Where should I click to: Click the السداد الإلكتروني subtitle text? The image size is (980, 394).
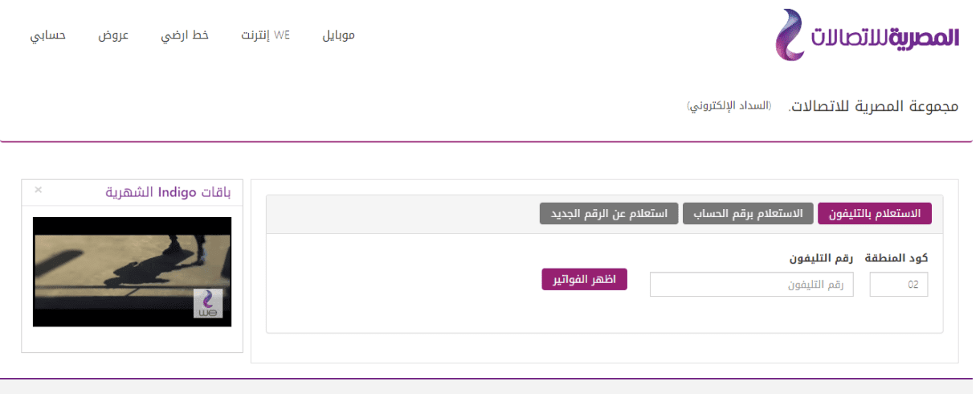pos(729,106)
